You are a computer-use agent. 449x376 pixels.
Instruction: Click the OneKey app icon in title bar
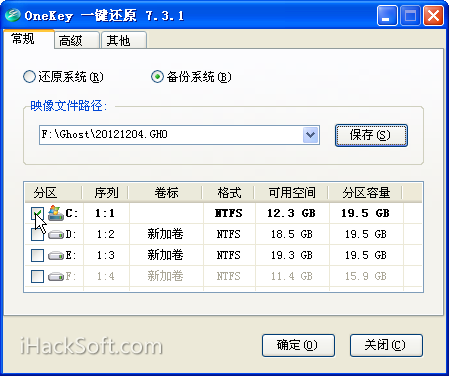[x=12, y=15]
